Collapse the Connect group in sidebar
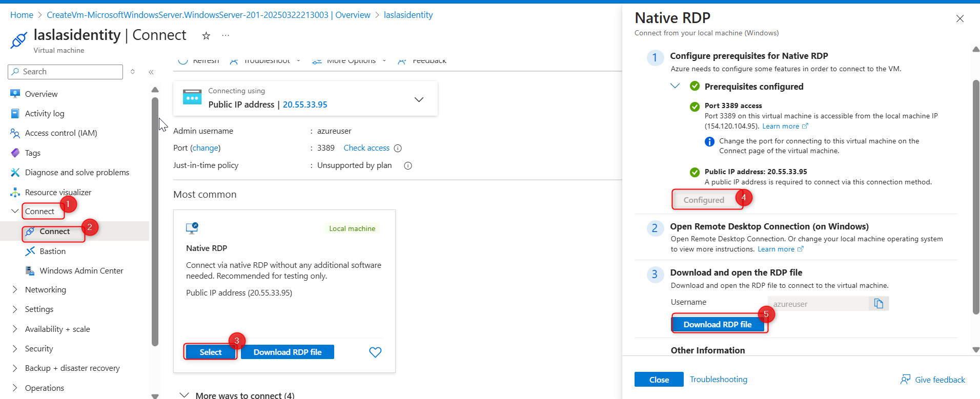Image resolution: width=980 pixels, height=399 pixels. [x=15, y=211]
